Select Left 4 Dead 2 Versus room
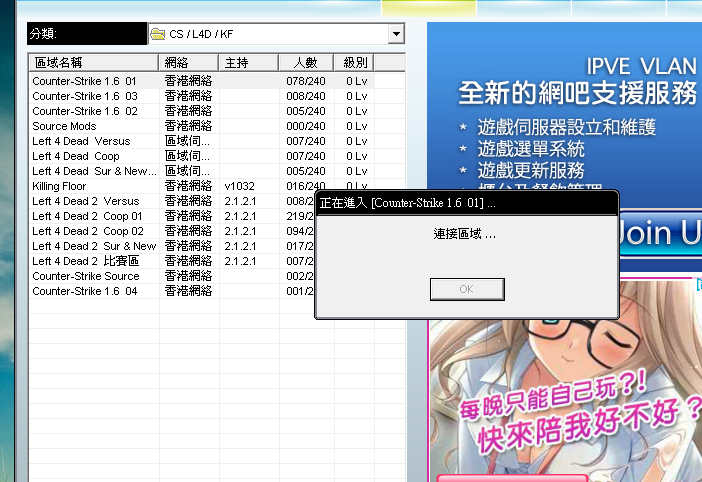The height and width of the screenshot is (482, 702). tap(172, 201)
